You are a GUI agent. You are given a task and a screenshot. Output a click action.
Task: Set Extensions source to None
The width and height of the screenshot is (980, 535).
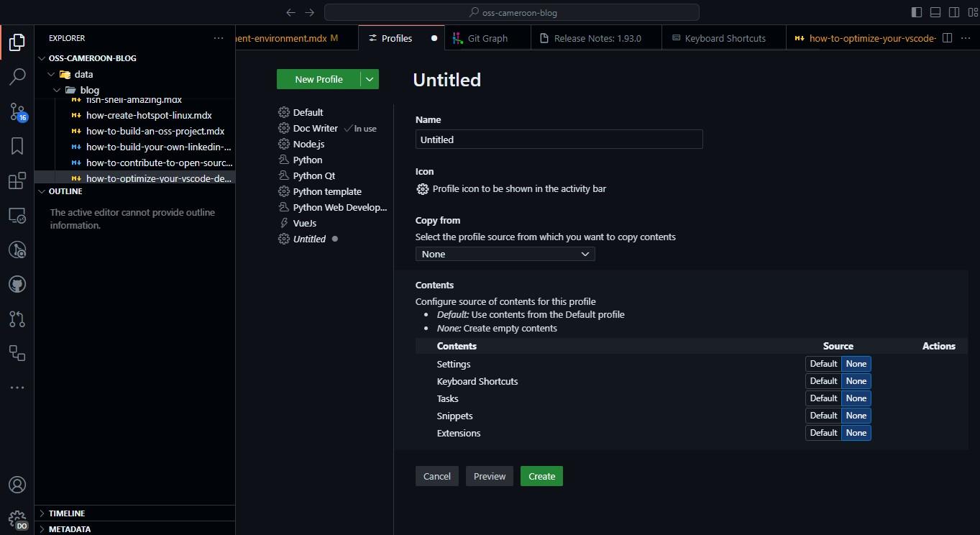pos(856,433)
